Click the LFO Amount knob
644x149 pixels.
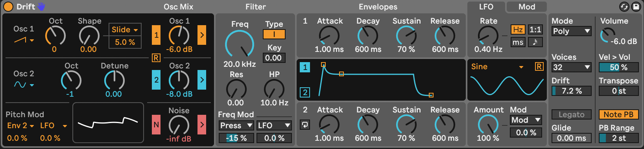(x=488, y=125)
